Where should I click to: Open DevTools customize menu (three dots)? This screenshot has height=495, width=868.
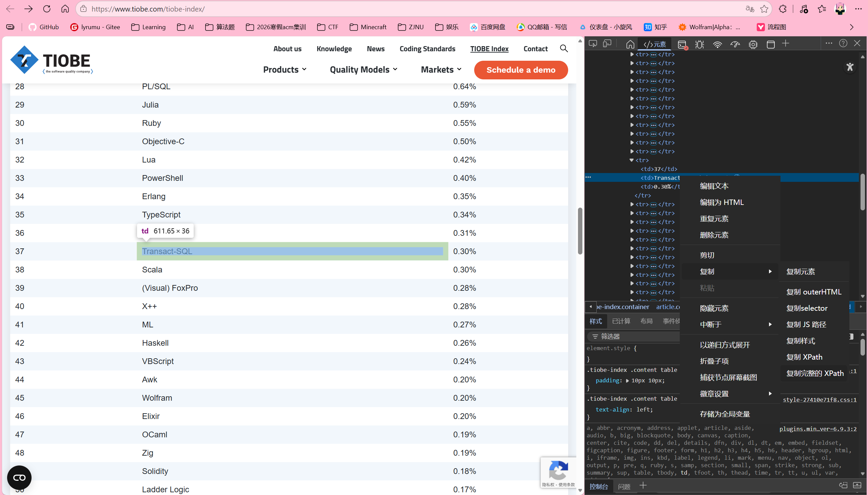[829, 43]
